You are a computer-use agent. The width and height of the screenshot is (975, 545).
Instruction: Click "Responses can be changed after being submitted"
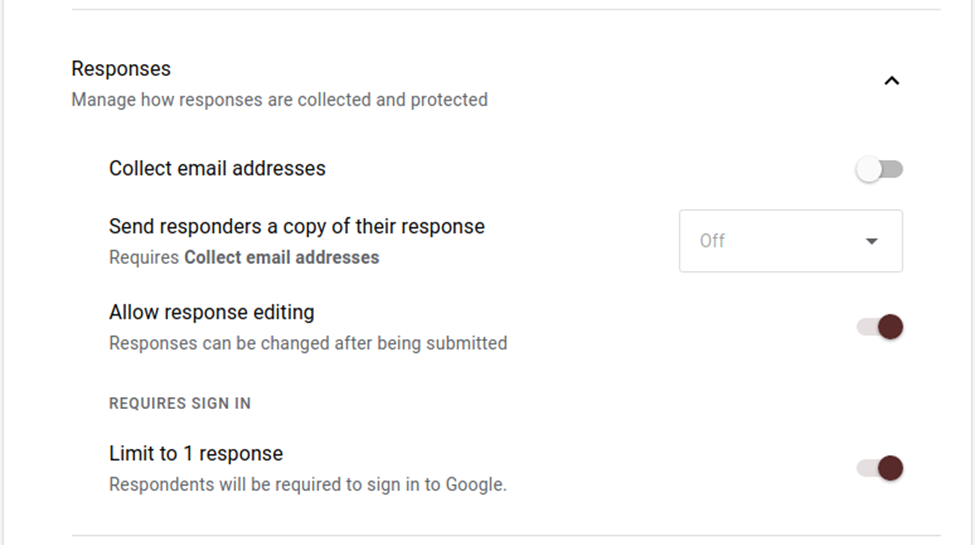[x=307, y=343]
